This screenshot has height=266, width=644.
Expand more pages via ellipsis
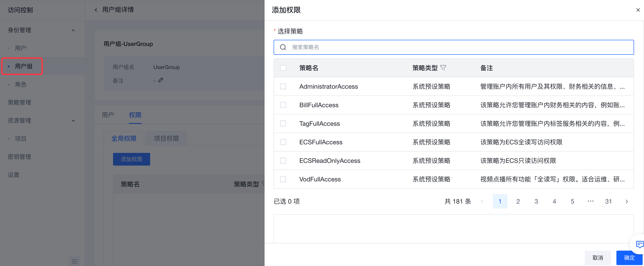tap(590, 202)
